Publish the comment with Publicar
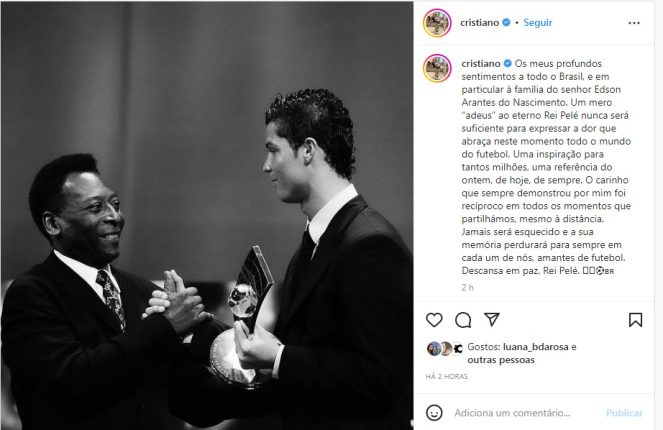The height and width of the screenshot is (430, 663). click(624, 413)
